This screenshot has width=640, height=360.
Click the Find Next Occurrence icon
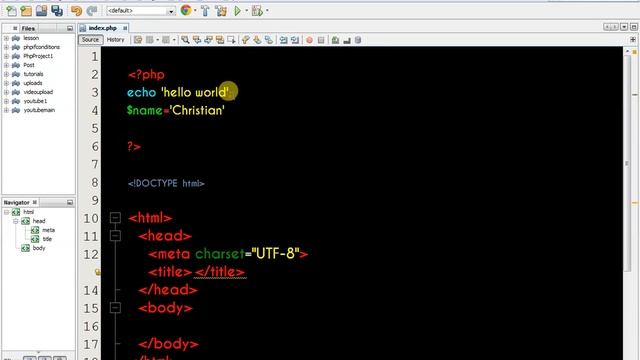[x=208, y=40]
